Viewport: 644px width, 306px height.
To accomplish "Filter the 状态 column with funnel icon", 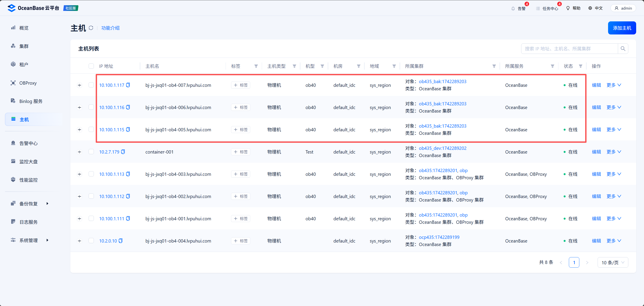I will click(x=580, y=66).
